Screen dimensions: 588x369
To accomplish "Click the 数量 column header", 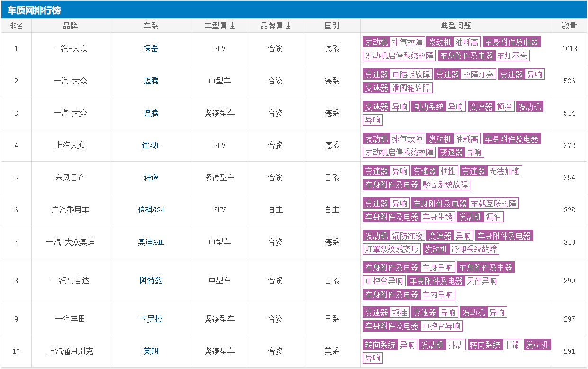I will [x=569, y=26].
